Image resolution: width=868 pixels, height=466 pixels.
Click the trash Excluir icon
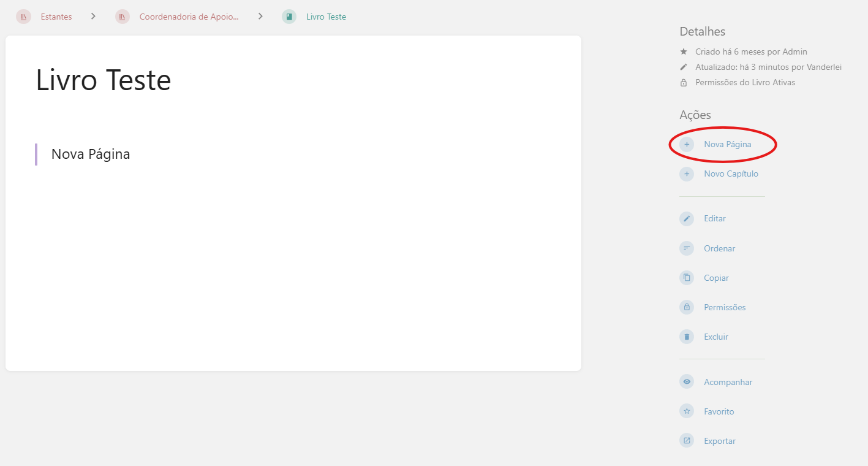point(687,337)
